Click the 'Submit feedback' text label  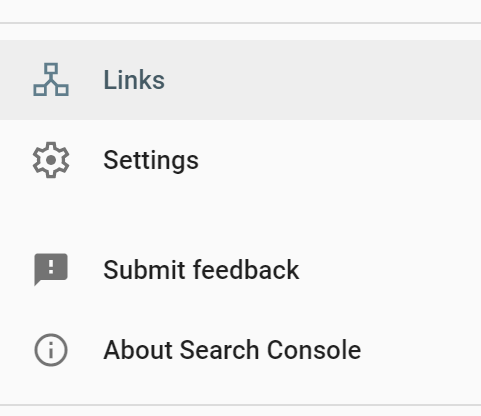201,269
